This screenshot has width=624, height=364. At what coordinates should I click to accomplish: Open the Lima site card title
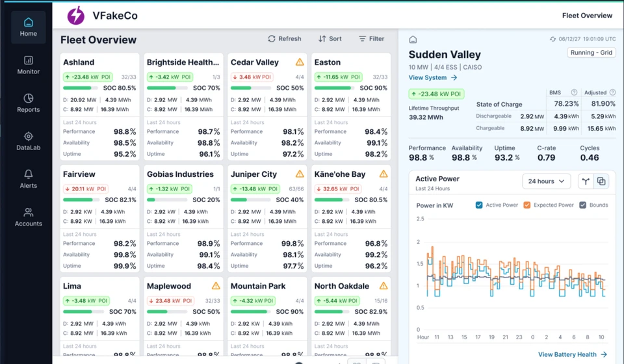(72, 285)
